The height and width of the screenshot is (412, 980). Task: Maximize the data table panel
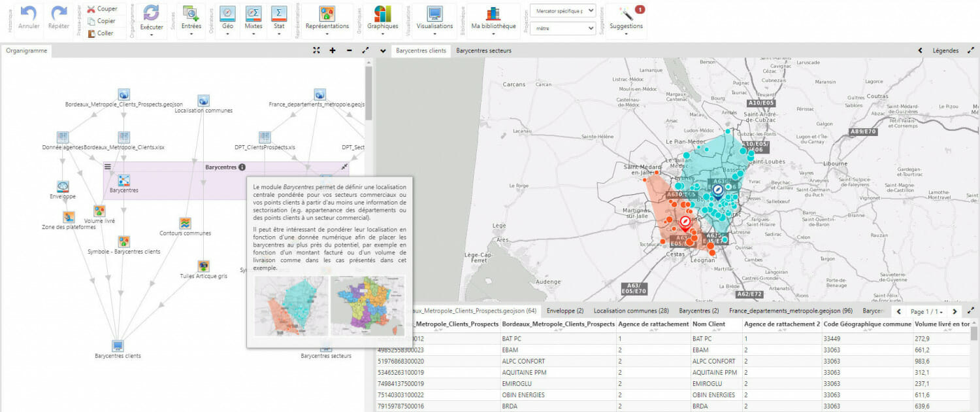click(971, 311)
